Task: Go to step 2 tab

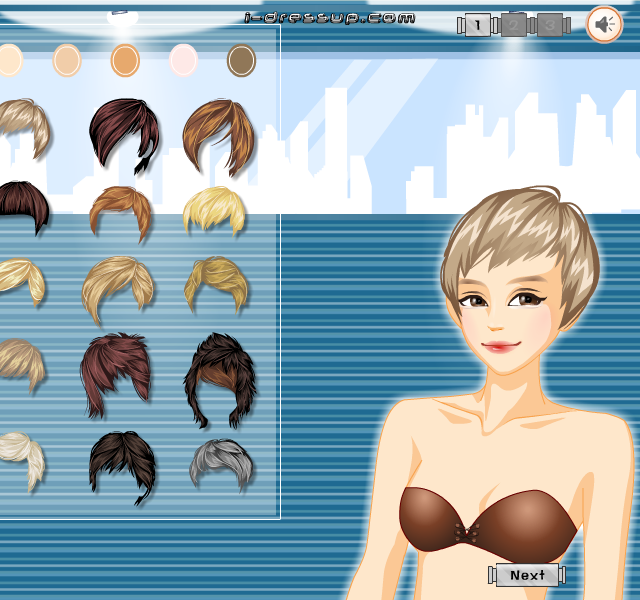Action: click(513, 25)
